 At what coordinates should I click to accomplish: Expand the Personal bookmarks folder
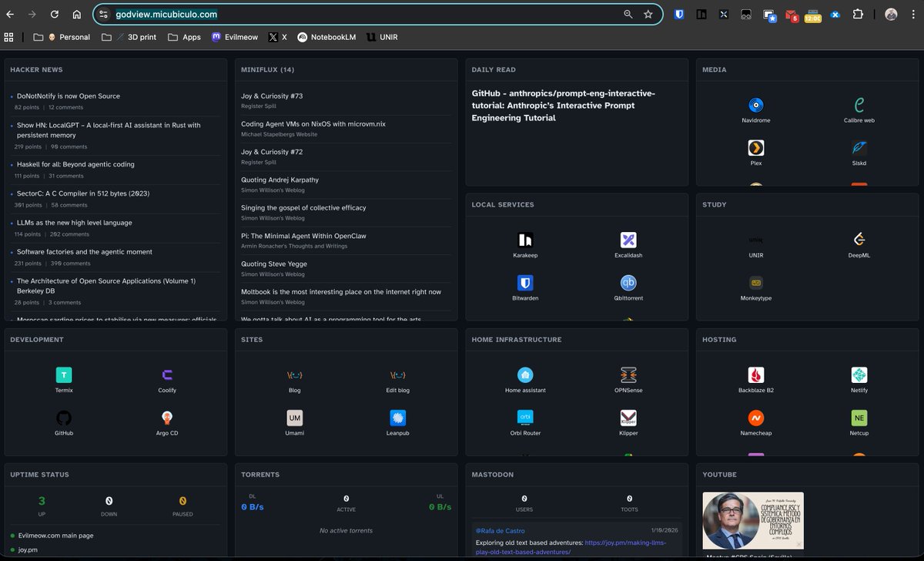(x=68, y=36)
